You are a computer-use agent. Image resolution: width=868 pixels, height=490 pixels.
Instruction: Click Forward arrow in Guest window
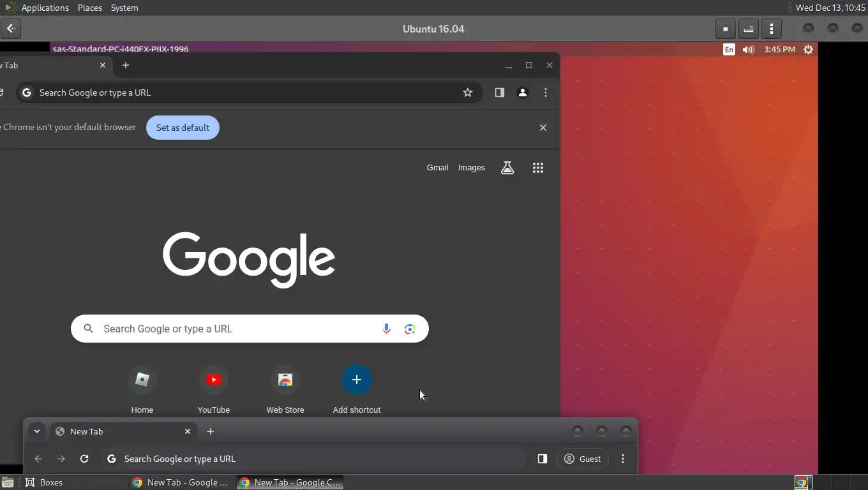coord(61,459)
